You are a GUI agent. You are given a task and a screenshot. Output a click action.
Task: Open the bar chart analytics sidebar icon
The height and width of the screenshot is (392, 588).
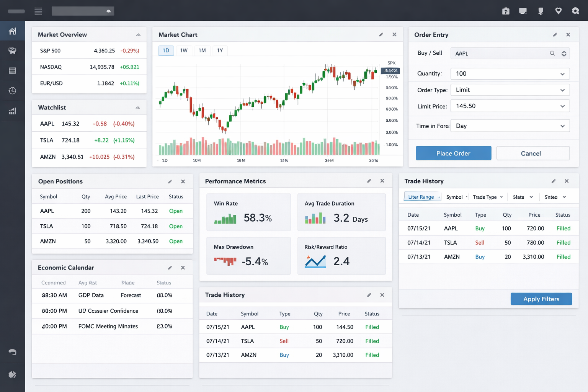pos(12,111)
